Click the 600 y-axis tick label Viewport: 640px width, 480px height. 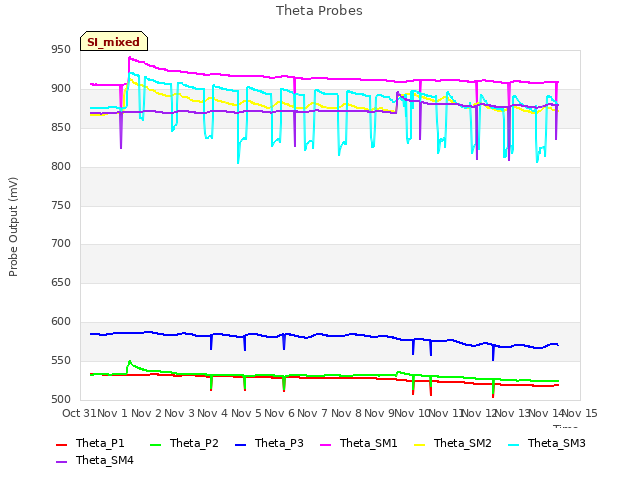61,322
